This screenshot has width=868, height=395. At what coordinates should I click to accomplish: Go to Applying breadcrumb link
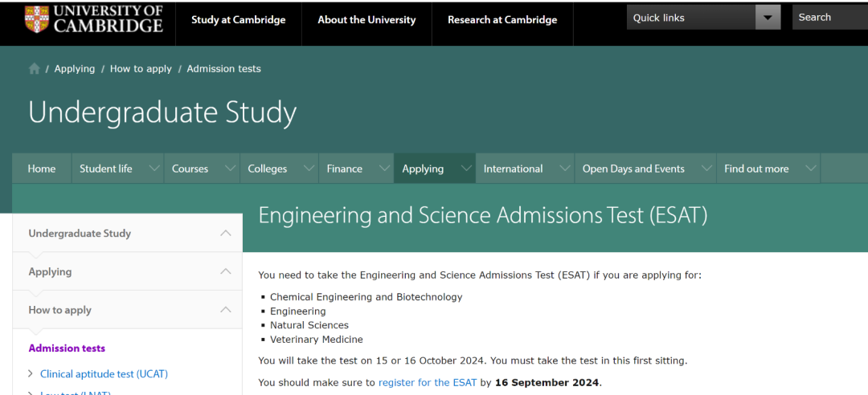click(x=75, y=68)
